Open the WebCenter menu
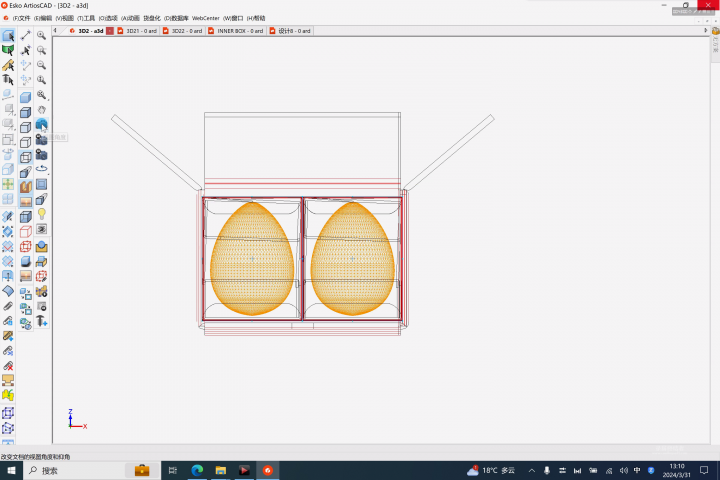This screenshot has width=720, height=480. (x=205, y=18)
